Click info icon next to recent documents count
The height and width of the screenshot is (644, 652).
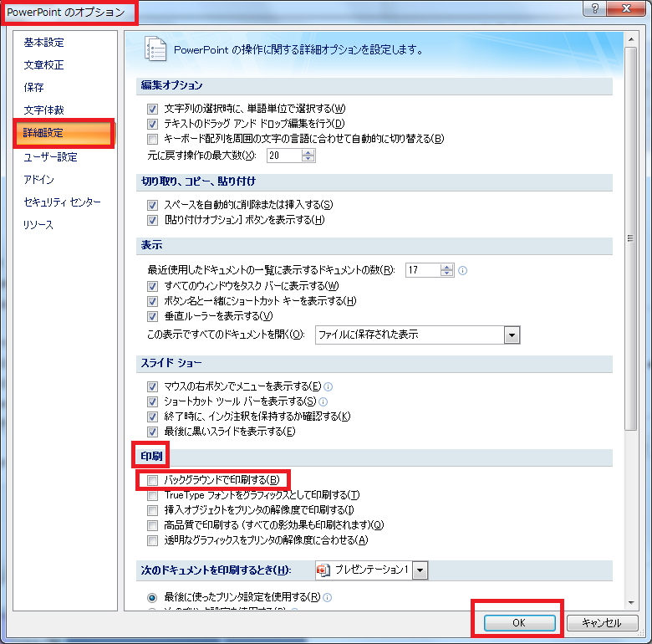462,271
